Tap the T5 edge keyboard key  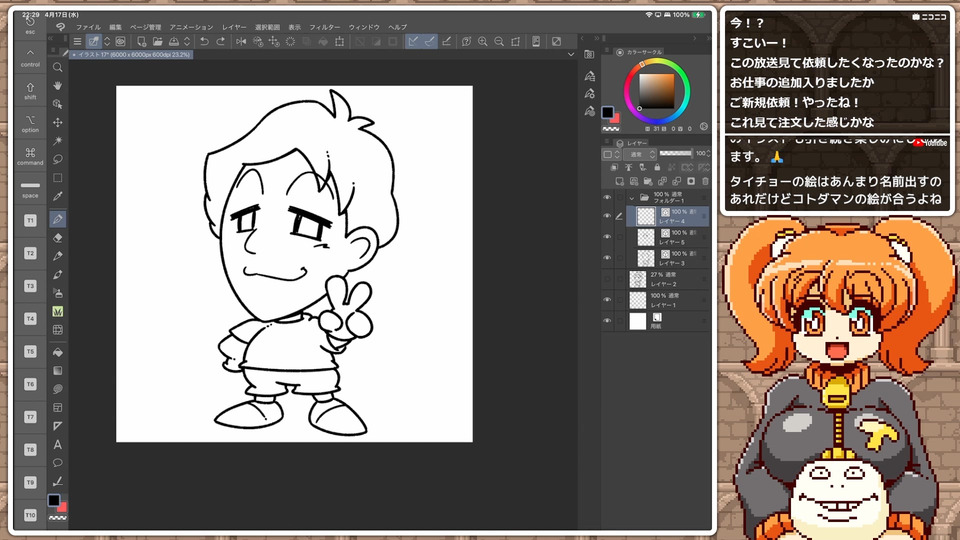(x=30, y=351)
